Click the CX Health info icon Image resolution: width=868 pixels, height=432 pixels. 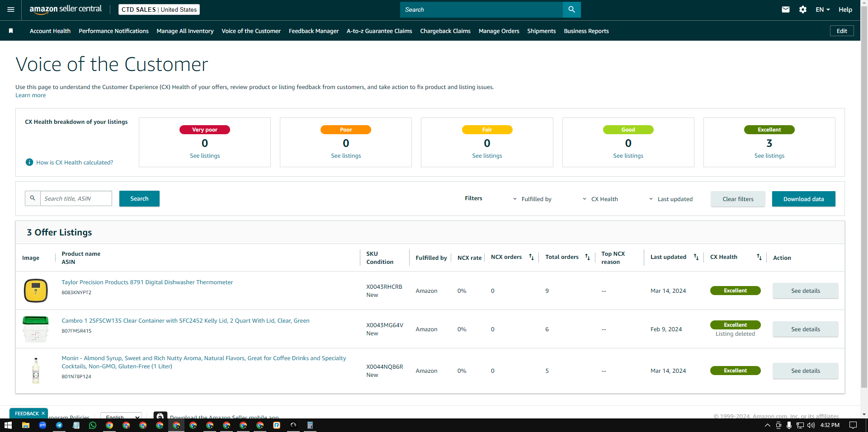pyautogui.click(x=29, y=162)
